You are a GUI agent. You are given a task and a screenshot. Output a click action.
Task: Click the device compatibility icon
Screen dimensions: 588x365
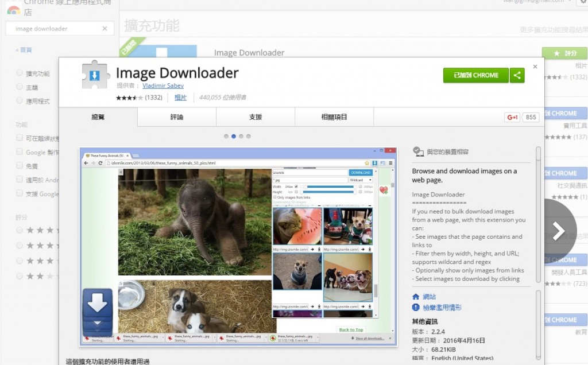click(x=418, y=152)
